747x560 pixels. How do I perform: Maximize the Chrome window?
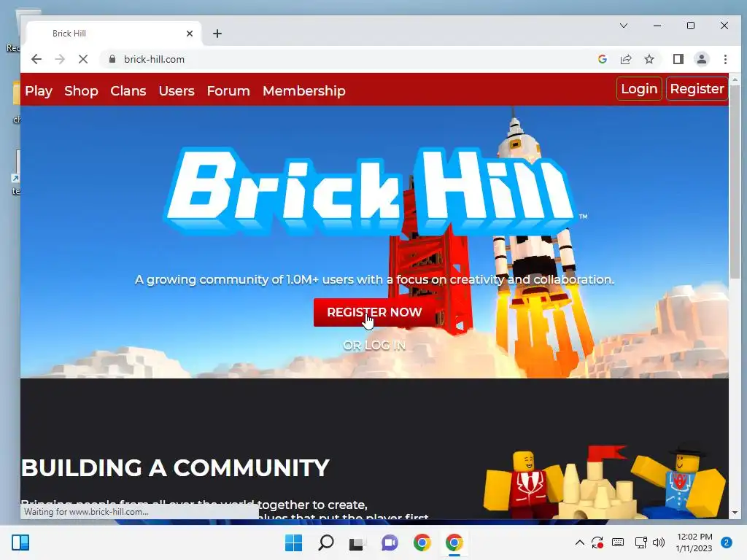coord(691,26)
